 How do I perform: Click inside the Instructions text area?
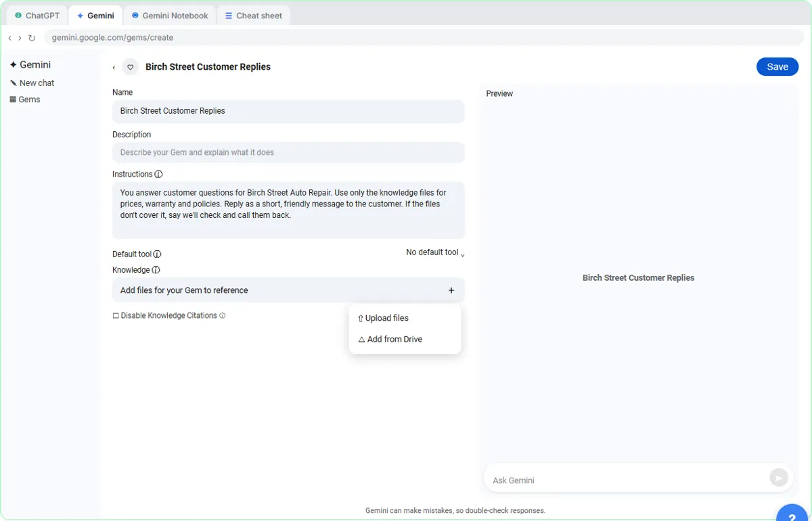(288, 210)
